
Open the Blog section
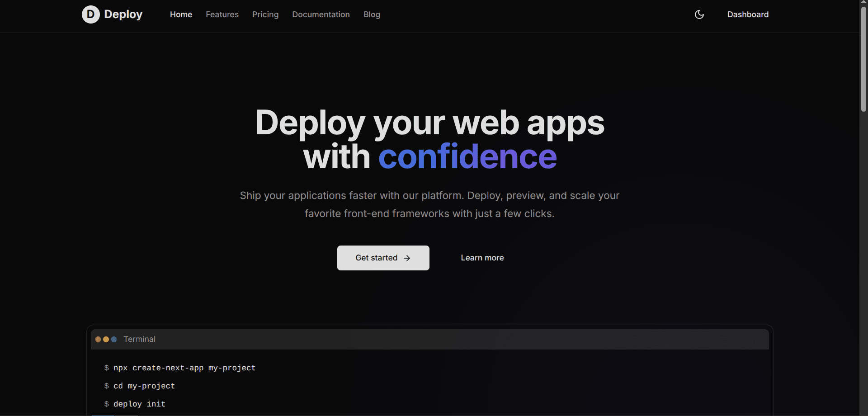tap(372, 14)
